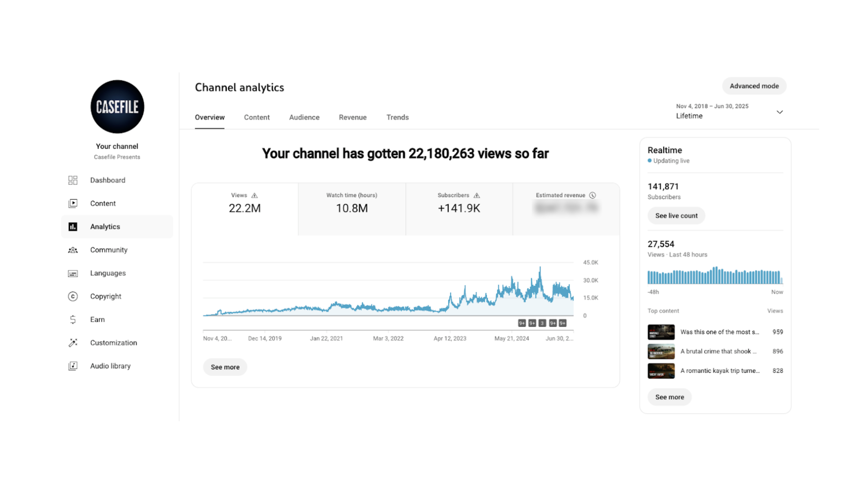Select the Trends tab
The image size is (868, 488).
(x=397, y=117)
